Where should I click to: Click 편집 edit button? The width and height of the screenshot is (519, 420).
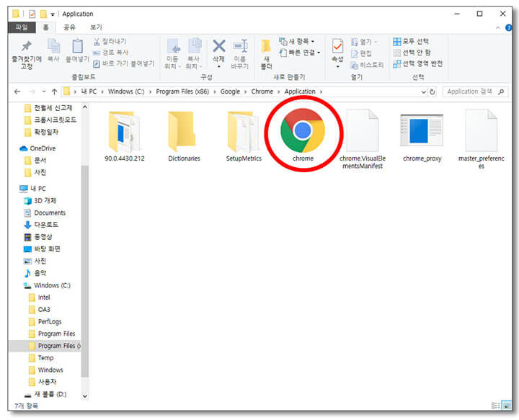[x=361, y=53]
